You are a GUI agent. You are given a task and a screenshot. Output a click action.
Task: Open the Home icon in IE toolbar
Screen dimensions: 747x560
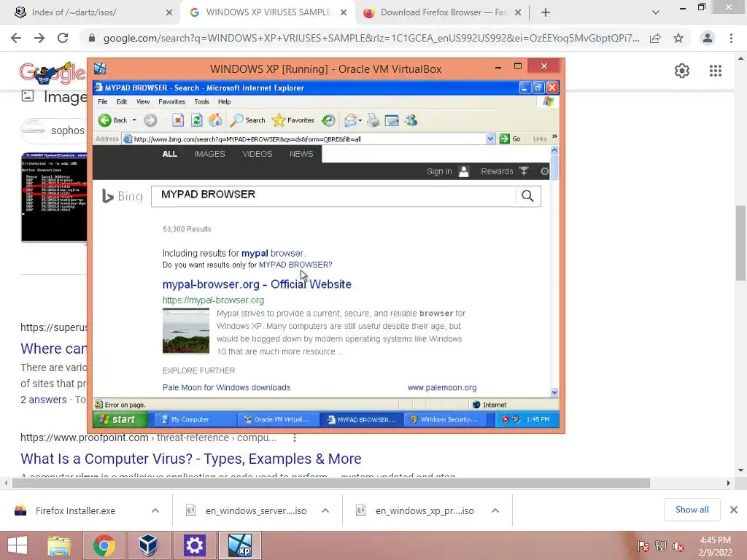(x=215, y=120)
